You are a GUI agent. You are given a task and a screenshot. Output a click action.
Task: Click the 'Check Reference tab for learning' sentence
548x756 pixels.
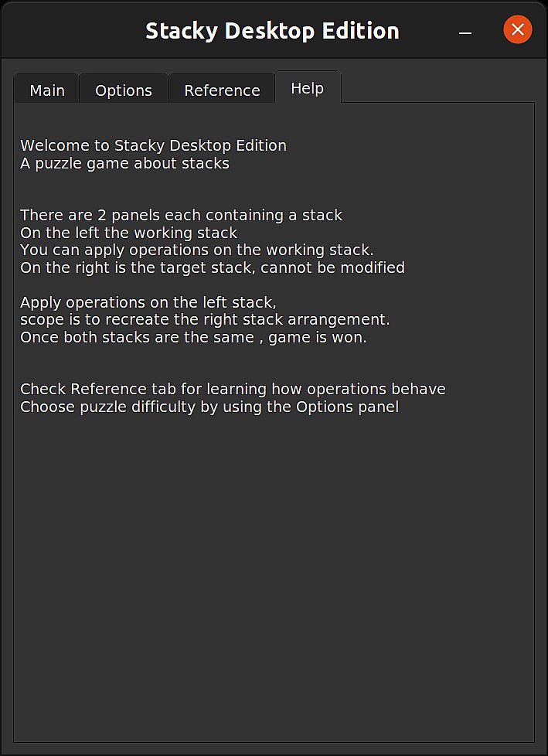click(x=233, y=389)
